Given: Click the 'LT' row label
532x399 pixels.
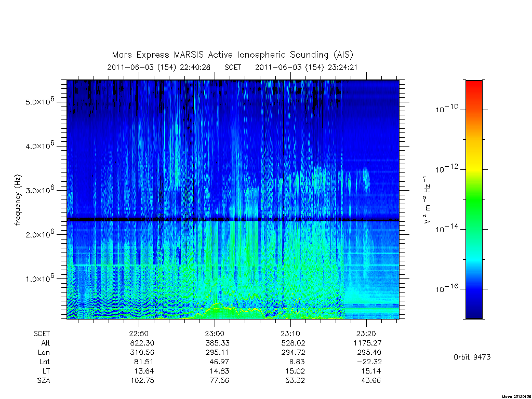Looking at the screenshot, I should point(46,371).
